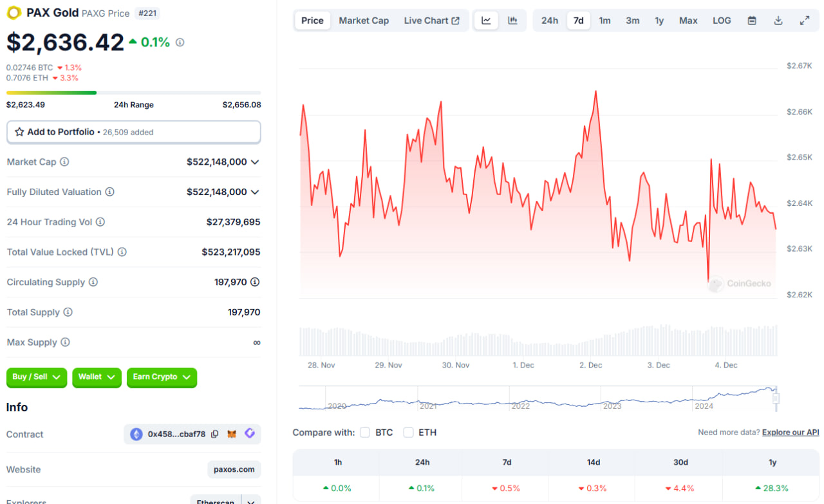
Task: Select 7d time range
Action: coord(579,21)
